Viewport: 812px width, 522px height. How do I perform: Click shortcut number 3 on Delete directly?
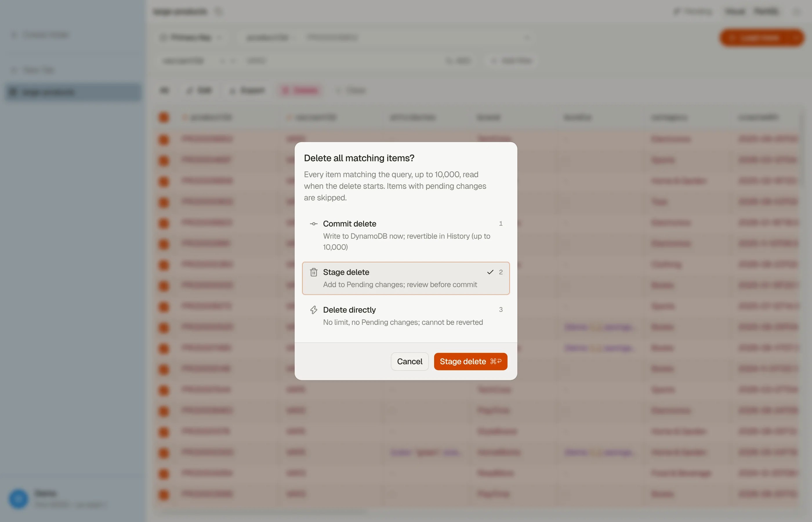tap(501, 309)
